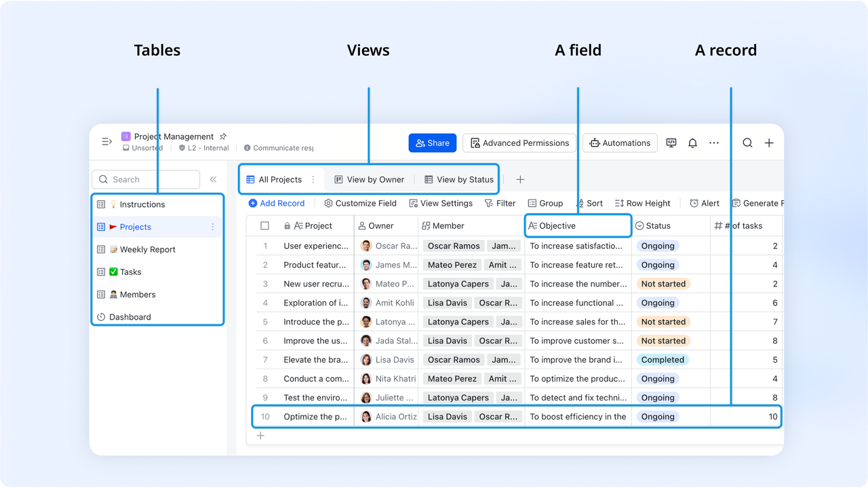Image resolution: width=868 pixels, height=488 pixels.
Task: Adjust Row Height from the toolbar
Action: [642, 203]
